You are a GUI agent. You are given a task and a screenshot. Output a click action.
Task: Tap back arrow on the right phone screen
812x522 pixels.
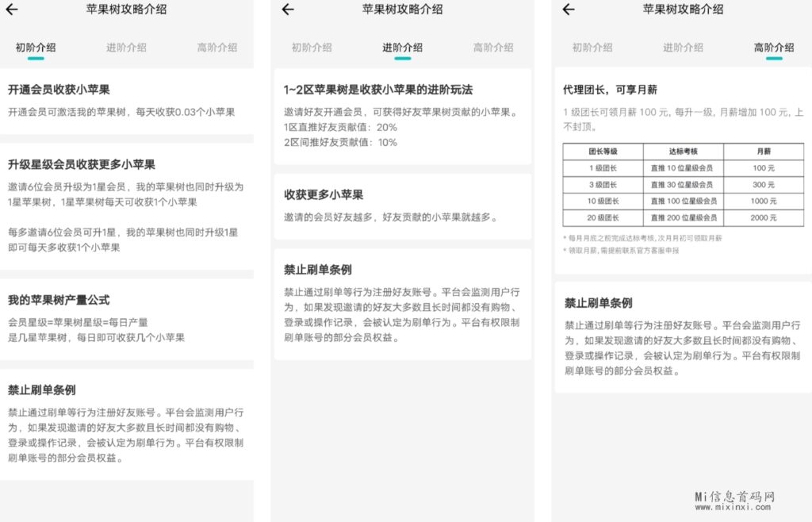point(568,10)
